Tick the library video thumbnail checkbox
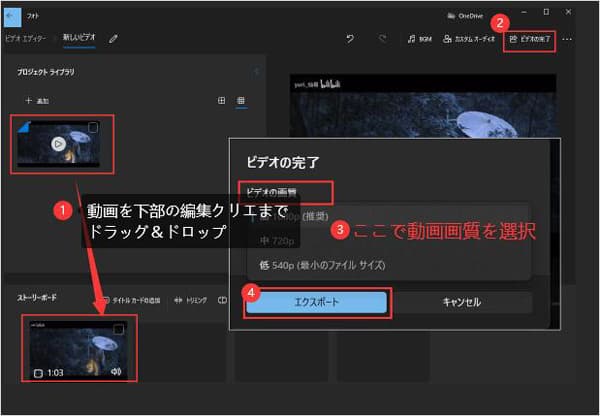The height and width of the screenshot is (416, 600). pos(93,128)
